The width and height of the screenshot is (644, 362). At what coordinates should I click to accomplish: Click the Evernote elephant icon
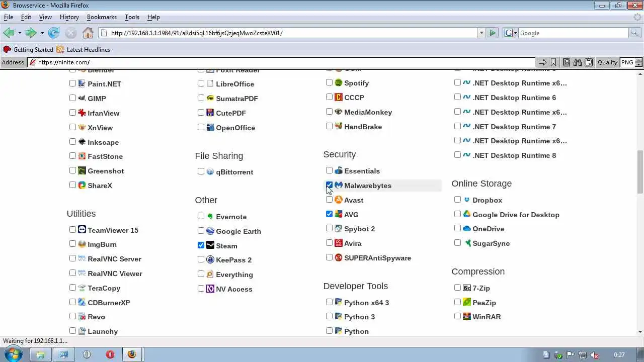coord(210,216)
